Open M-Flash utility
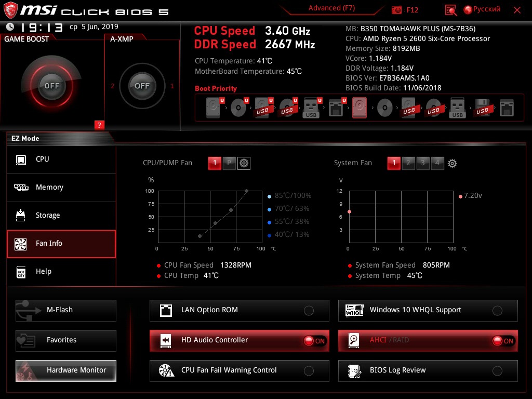Viewport: 532px width, 399px height. click(66, 311)
